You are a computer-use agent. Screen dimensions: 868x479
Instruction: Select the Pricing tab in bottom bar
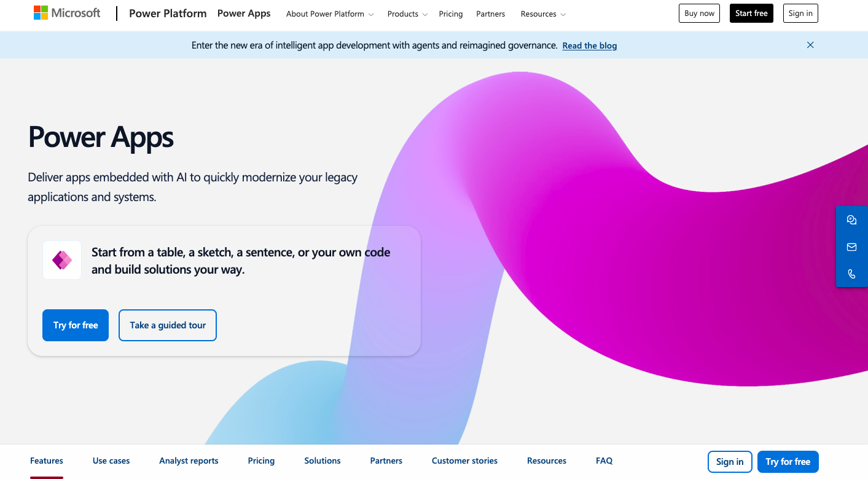coord(261,461)
